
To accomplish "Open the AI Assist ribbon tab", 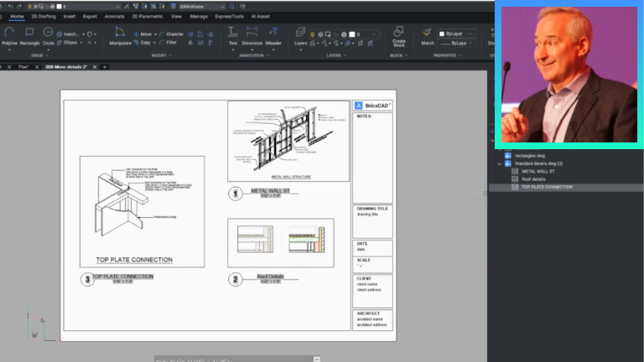I will (259, 16).
